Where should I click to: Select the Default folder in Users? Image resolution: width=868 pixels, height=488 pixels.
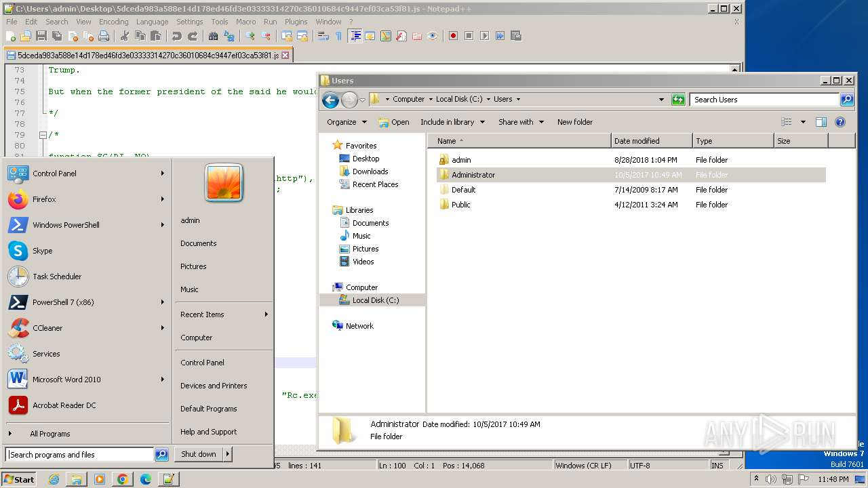coord(463,190)
